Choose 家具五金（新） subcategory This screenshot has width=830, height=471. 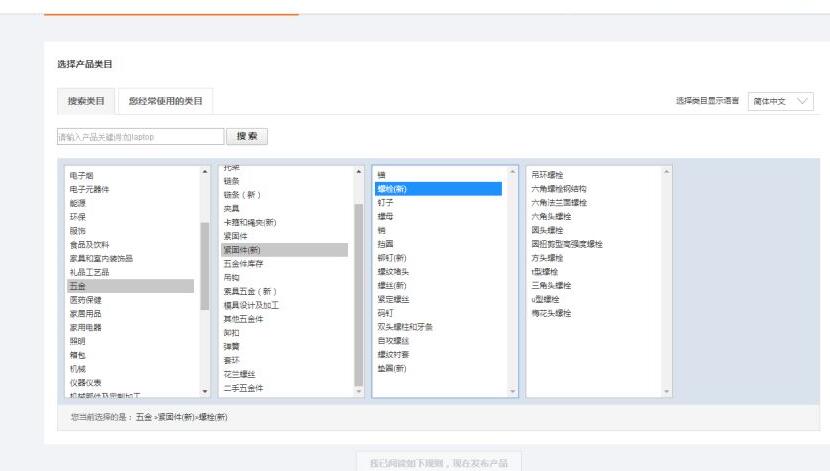[x=250, y=291]
